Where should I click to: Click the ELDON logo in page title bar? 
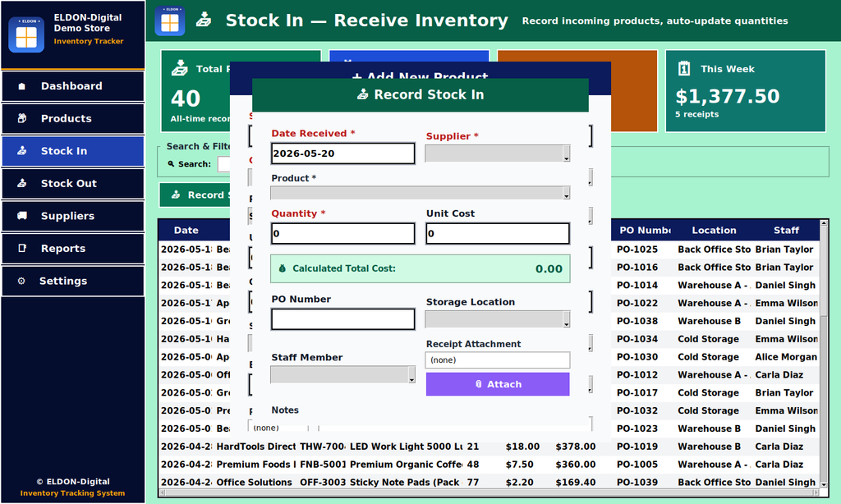tap(170, 21)
